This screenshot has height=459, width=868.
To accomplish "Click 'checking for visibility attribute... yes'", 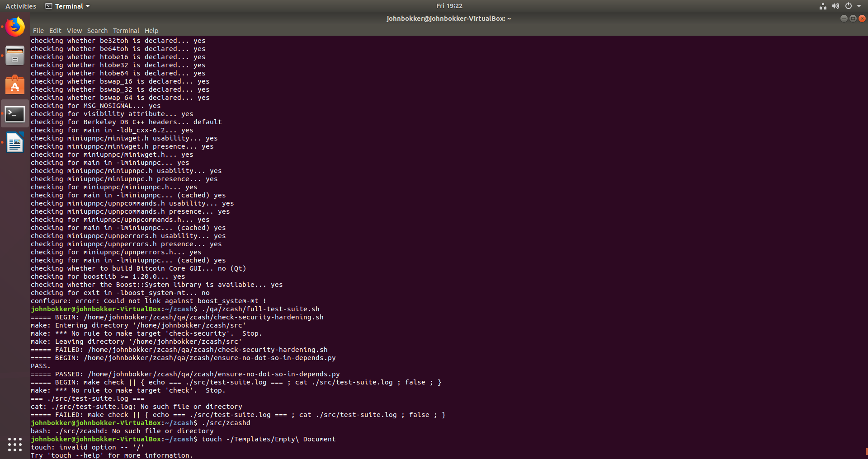I will [x=112, y=114].
